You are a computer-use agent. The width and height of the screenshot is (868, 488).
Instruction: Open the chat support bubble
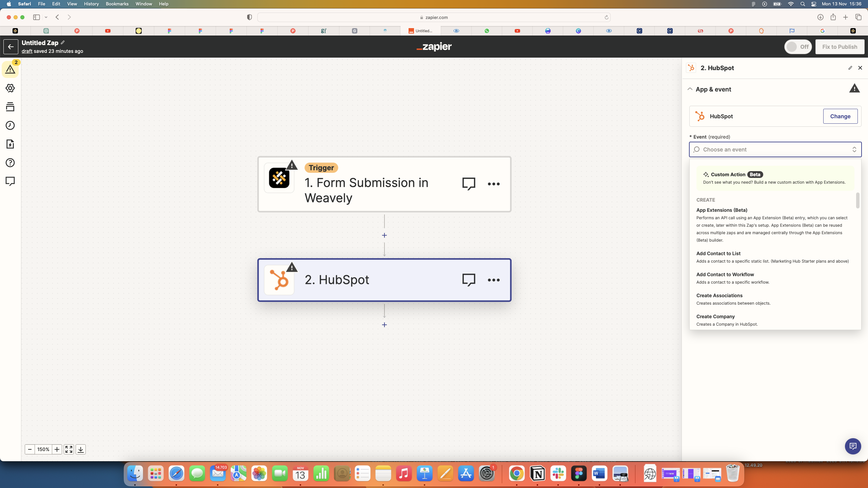[x=853, y=446]
